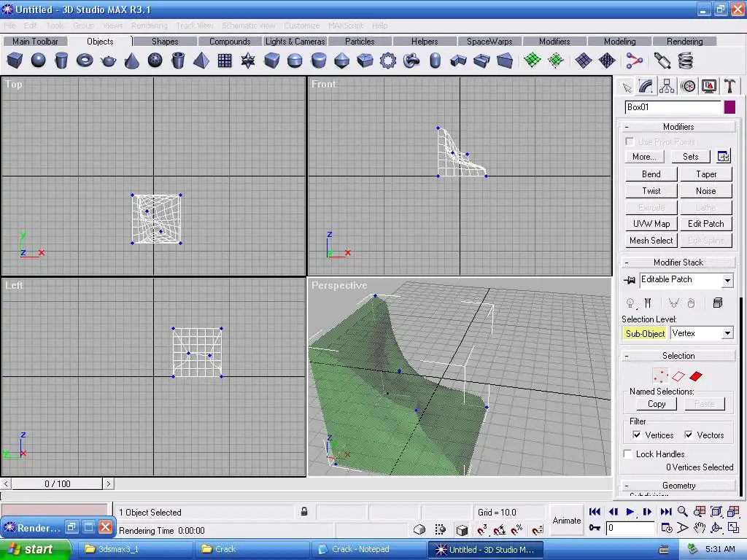The width and height of the screenshot is (747, 560).
Task: Apply the Bend modifier
Action: [651, 174]
